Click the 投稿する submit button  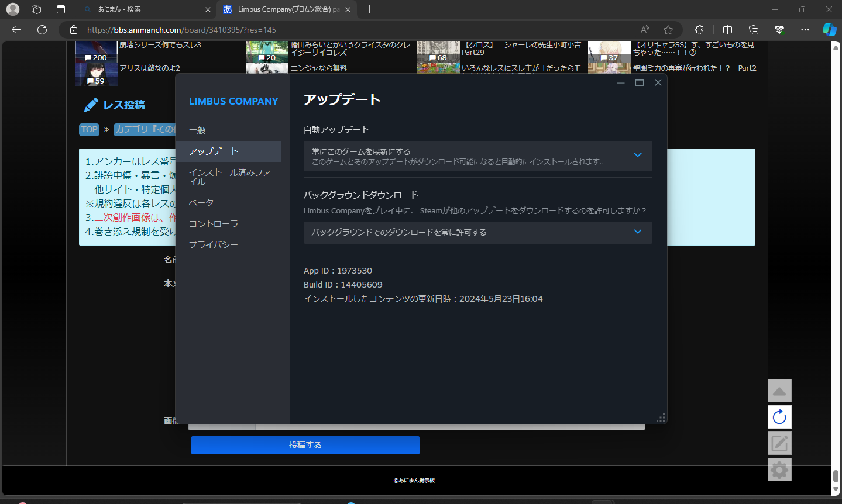coord(305,445)
